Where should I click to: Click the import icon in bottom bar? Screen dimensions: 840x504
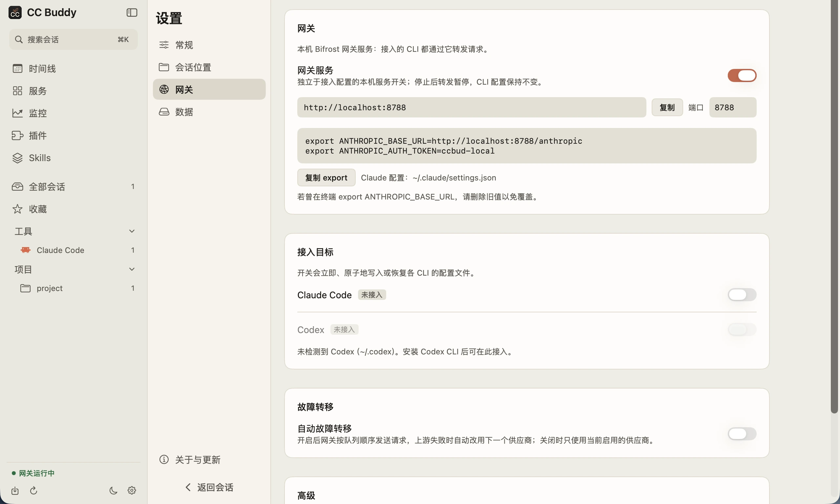pos(15,491)
